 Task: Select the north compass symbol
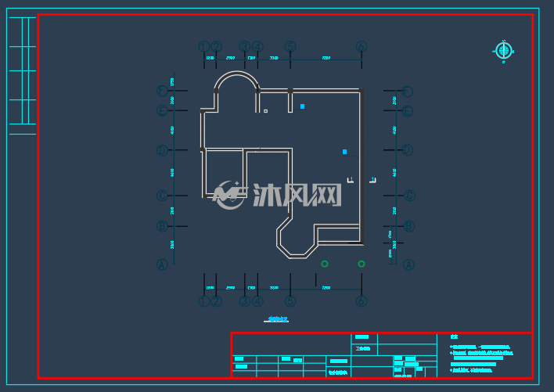point(503,51)
